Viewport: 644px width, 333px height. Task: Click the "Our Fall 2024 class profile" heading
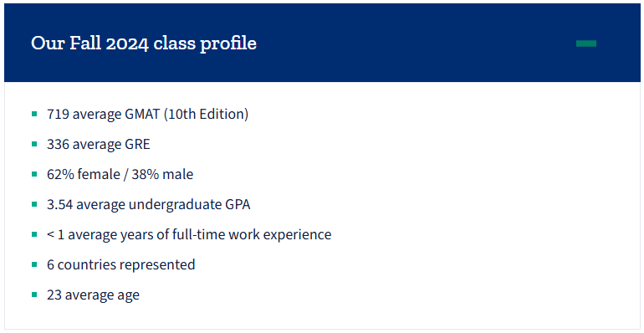click(x=144, y=44)
